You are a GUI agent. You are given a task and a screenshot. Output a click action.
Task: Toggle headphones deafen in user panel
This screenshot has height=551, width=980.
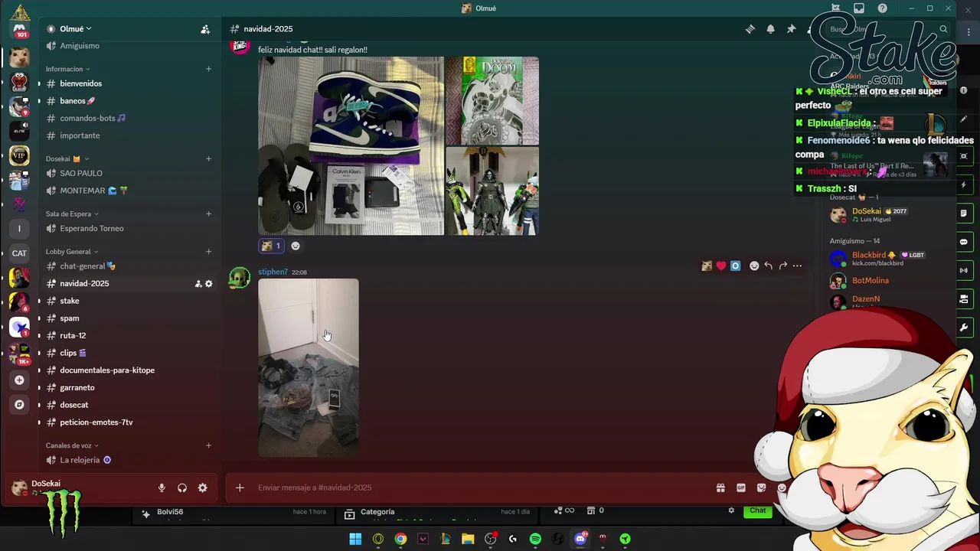pyautogui.click(x=182, y=487)
